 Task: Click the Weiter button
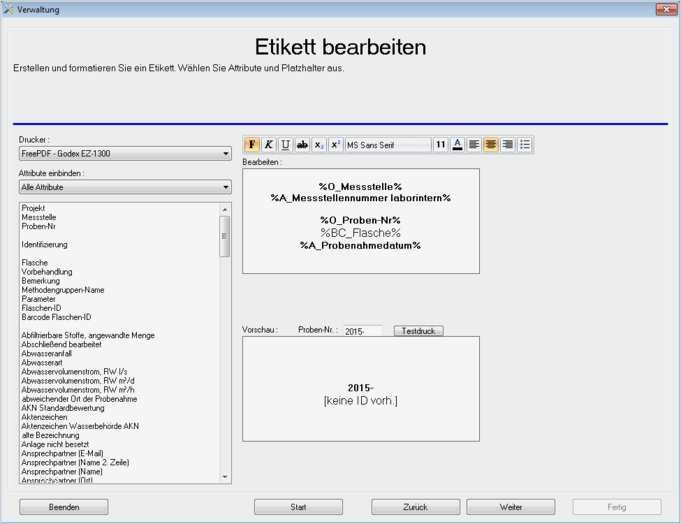point(511,507)
